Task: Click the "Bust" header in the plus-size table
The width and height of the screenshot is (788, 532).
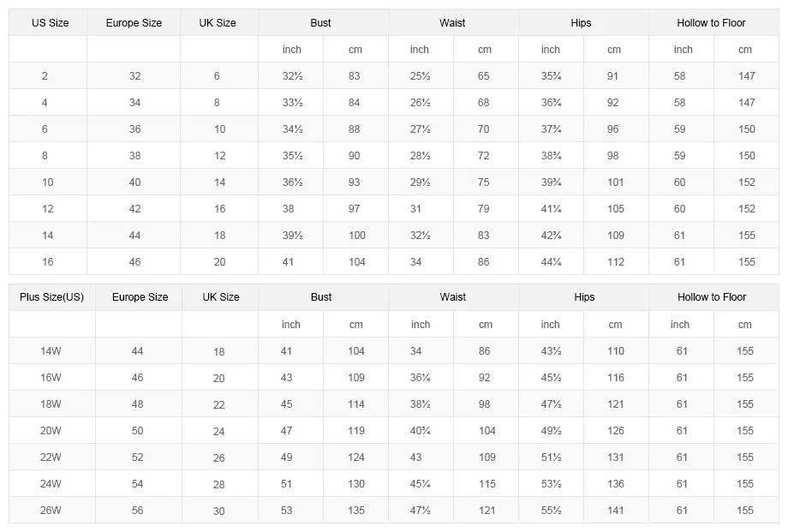Action: coord(321,297)
